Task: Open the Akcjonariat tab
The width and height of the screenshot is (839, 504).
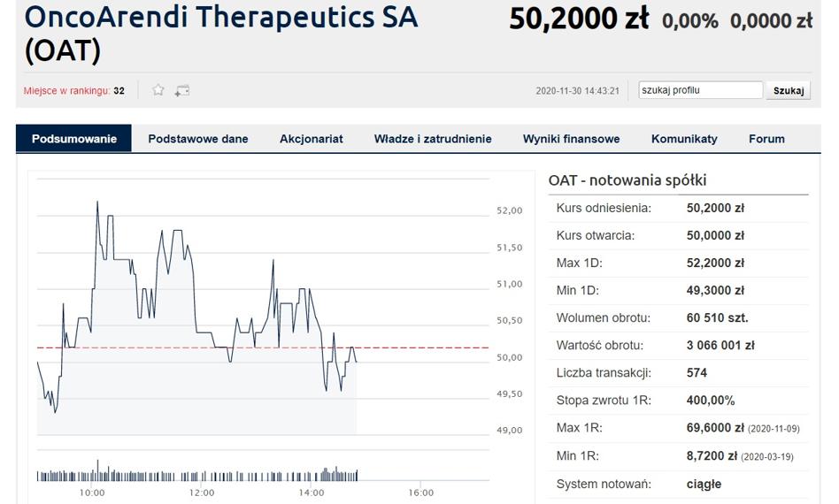Action: (311, 139)
